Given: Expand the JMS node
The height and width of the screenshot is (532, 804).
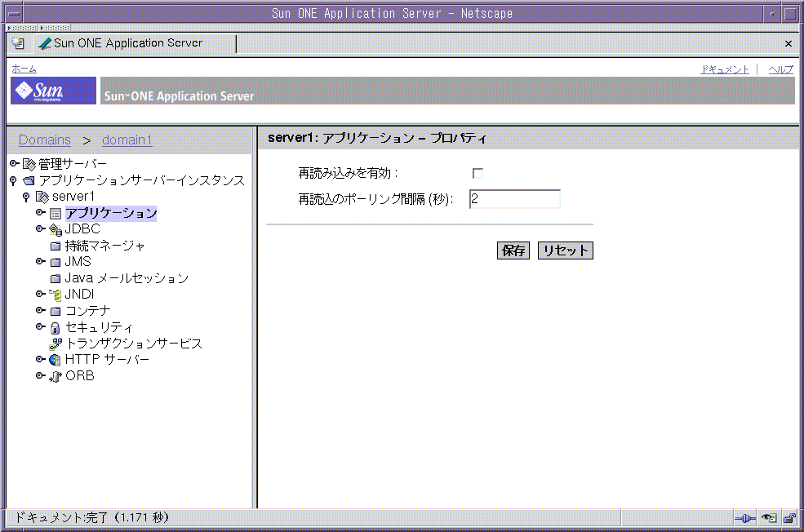Looking at the screenshot, I should pyautogui.click(x=41, y=262).
